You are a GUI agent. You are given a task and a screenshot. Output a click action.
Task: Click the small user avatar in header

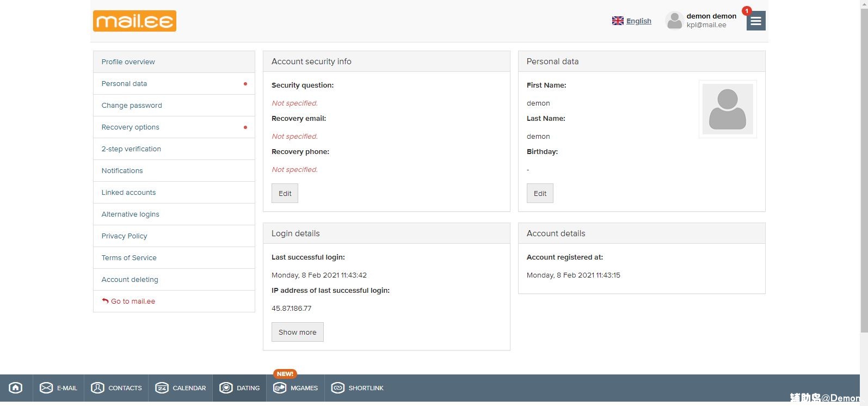point(674,21)
